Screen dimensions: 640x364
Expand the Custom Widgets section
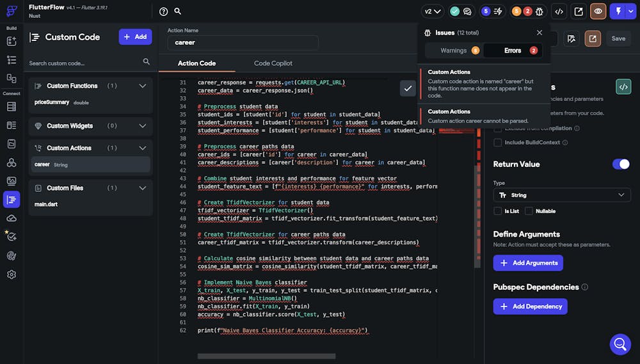pyautogui.click(x=143, y=126)
